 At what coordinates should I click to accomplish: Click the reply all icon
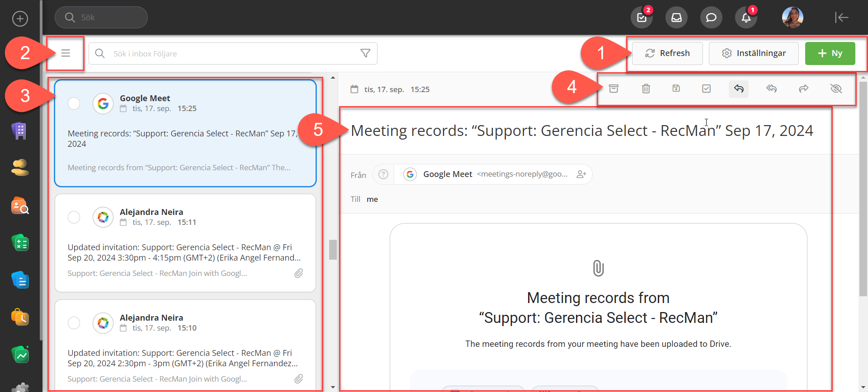click(771, 89)
